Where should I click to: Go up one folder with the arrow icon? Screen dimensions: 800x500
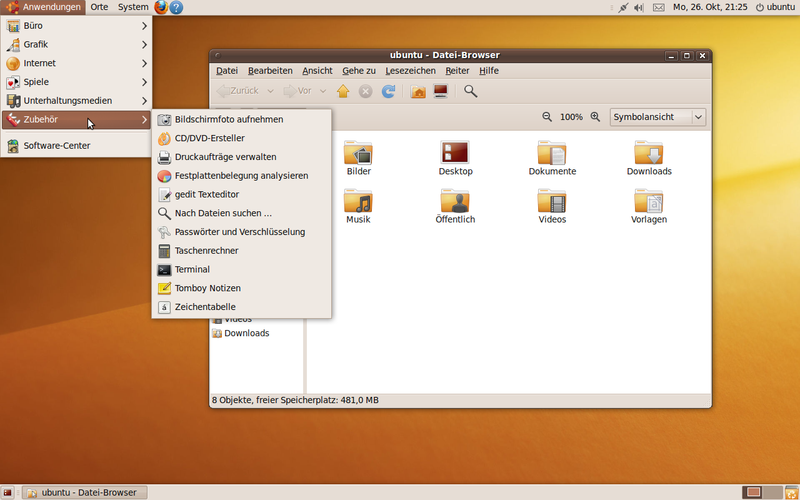343,91
